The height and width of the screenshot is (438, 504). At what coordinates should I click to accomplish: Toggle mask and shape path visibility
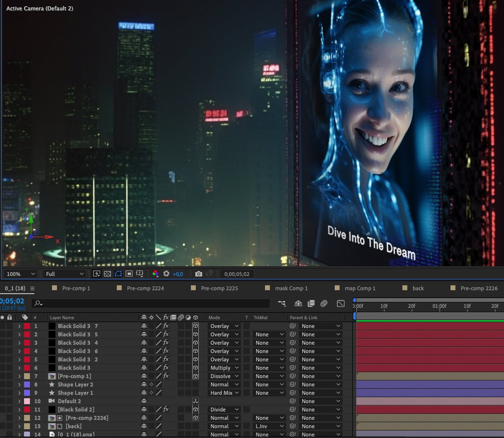(x=118, y=274)
